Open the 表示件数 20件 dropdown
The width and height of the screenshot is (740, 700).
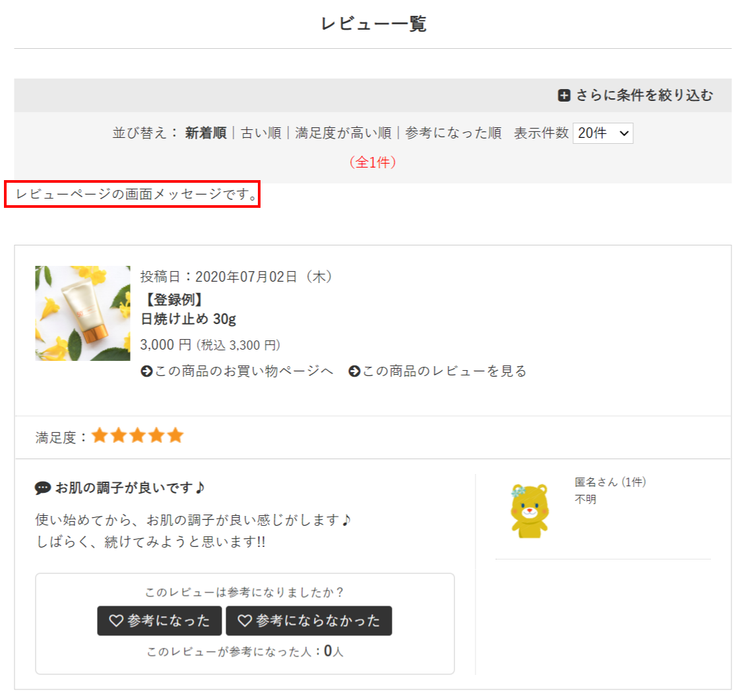603,133
